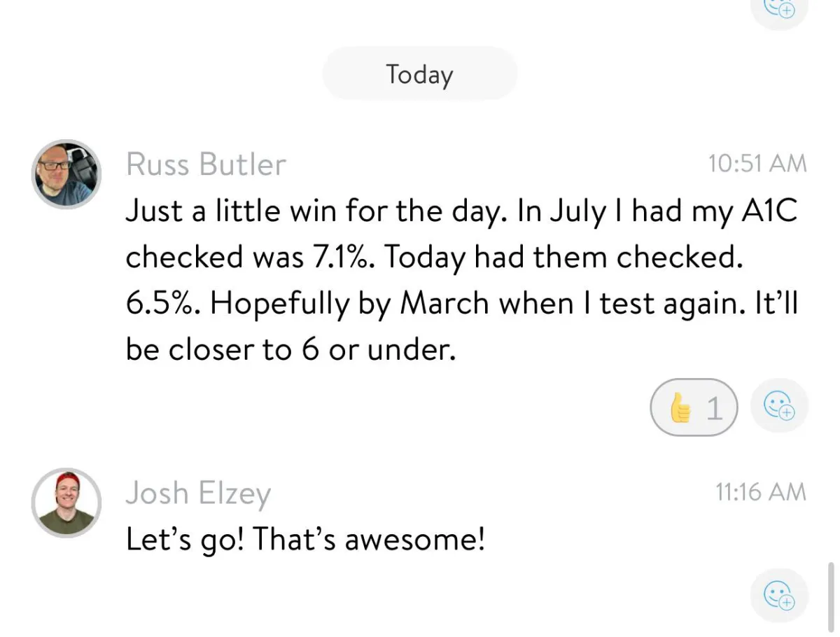This screenshot has height=637, width=840.
Task: Add a reaction to Josh Elzey's message
Action: pyautogui.click(x=779, y=596)
